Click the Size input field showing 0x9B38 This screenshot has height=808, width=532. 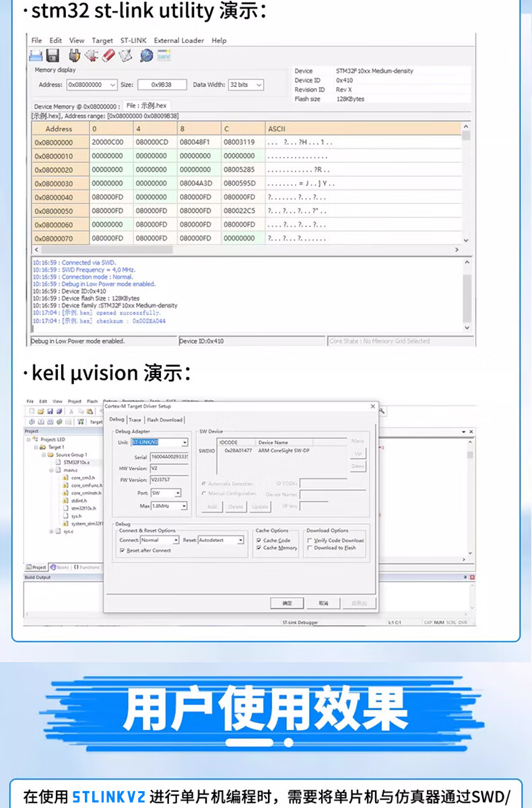pyautogui.click(x=162, y=85)
